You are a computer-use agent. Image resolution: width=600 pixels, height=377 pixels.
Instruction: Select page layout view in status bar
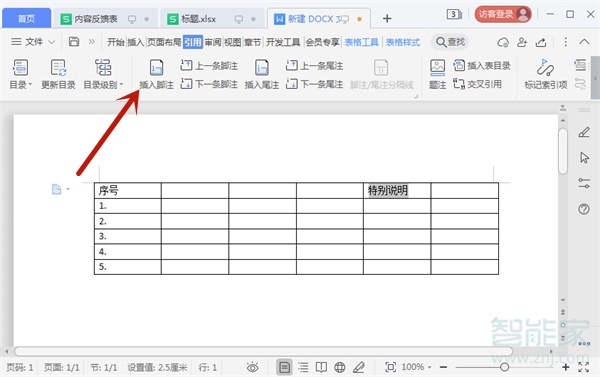pyautogui.click(x=284, y=367)
